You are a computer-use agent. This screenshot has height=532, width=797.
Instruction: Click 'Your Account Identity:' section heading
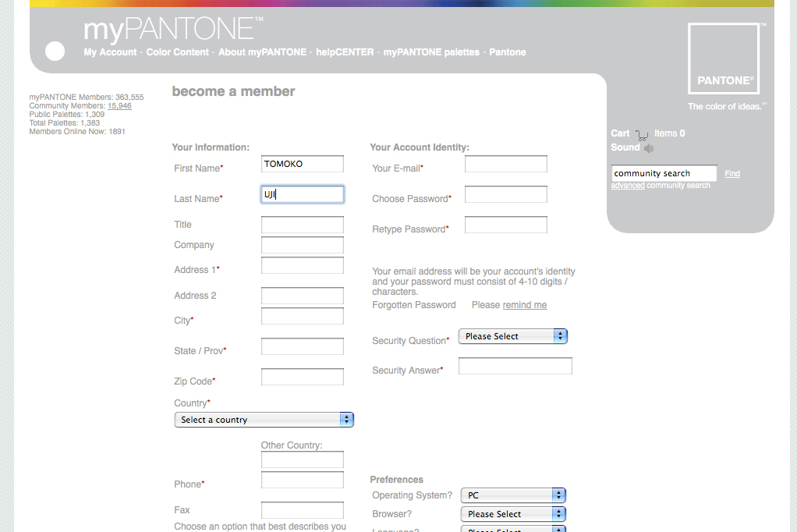(x=420, y=147)
